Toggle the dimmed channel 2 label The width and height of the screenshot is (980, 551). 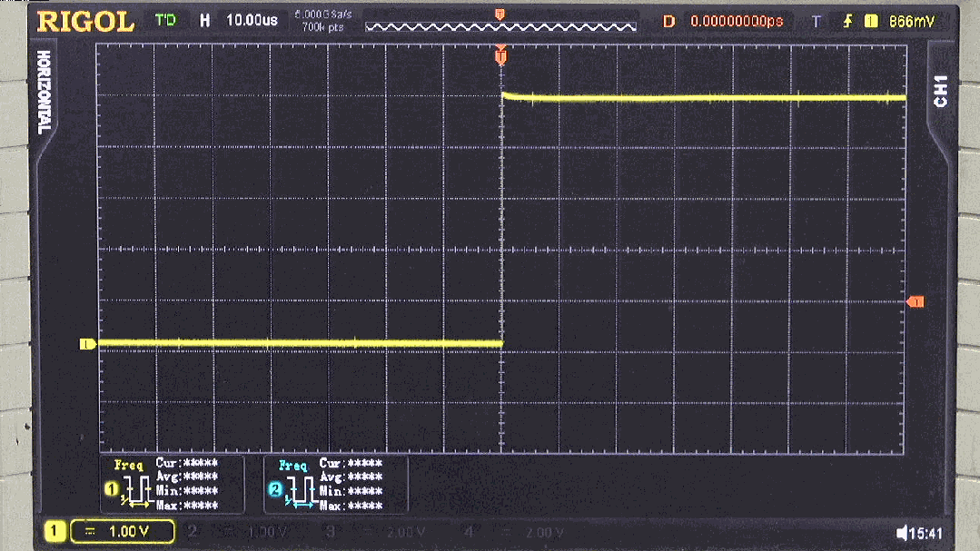[193, 532]
